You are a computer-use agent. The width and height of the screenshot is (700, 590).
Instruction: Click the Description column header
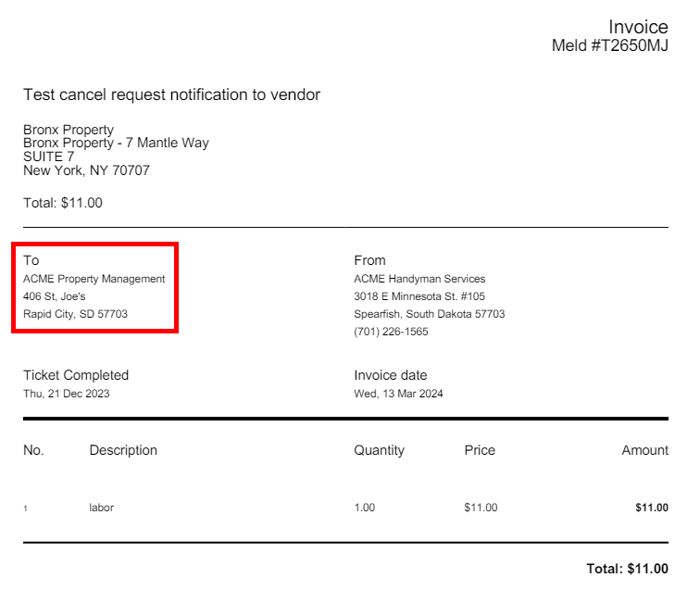(x=123, y=450)
